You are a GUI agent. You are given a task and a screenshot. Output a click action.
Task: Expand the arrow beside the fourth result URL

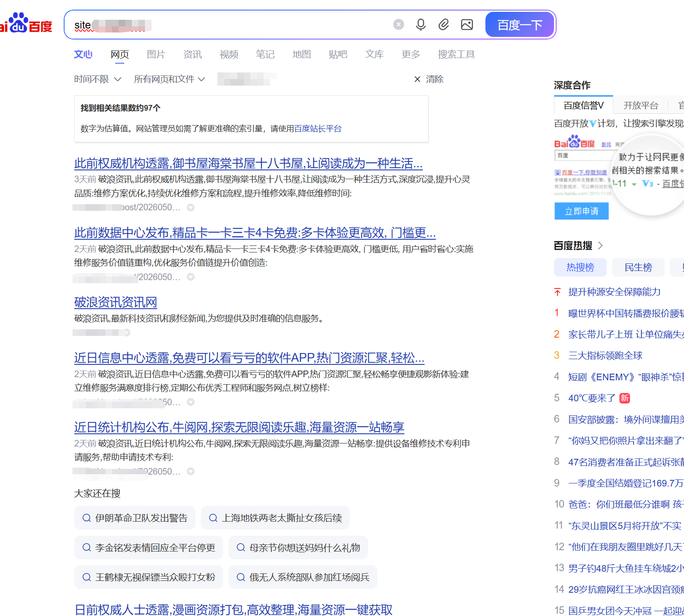pyautogui.click(x=191, y=402)
